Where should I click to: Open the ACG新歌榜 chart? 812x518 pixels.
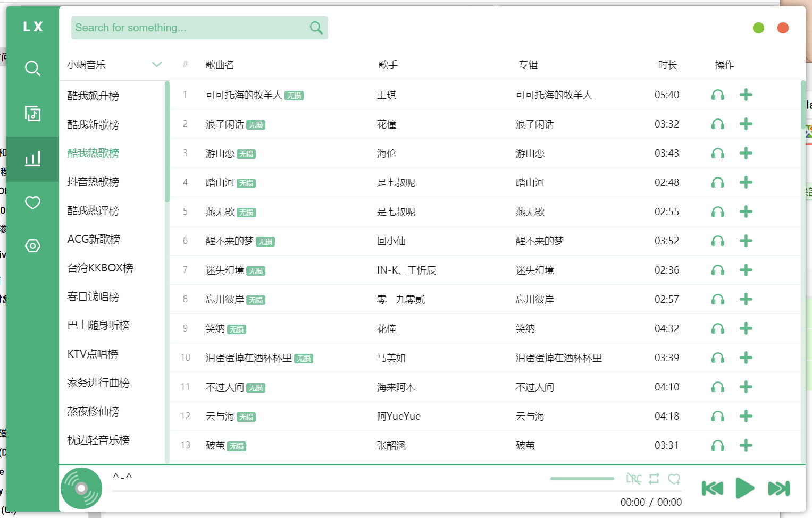coord(94,239)
